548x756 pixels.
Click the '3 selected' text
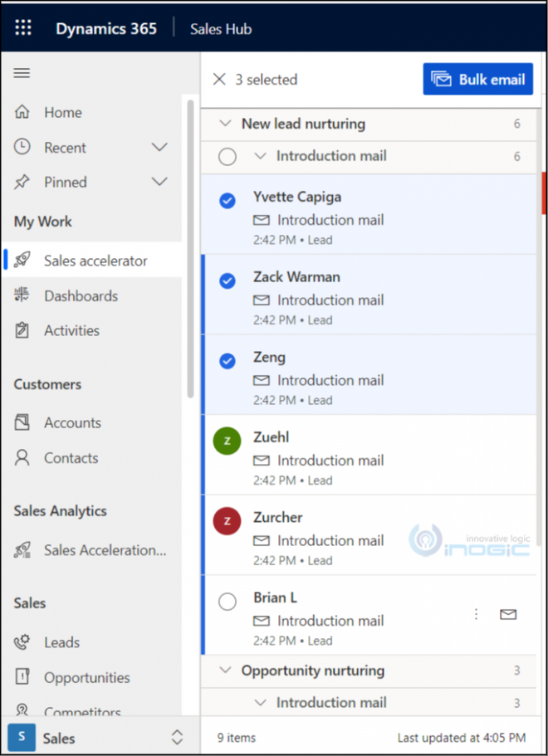(267, 80)
